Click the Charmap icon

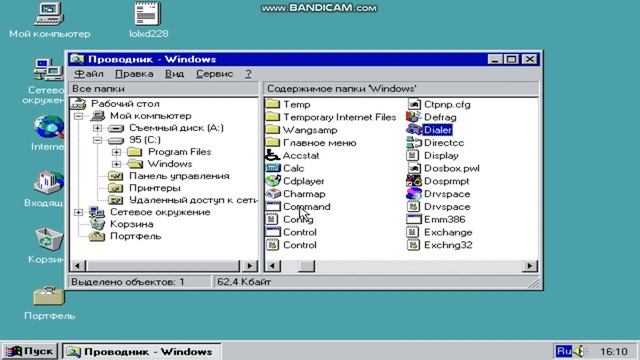coord(272,194)
